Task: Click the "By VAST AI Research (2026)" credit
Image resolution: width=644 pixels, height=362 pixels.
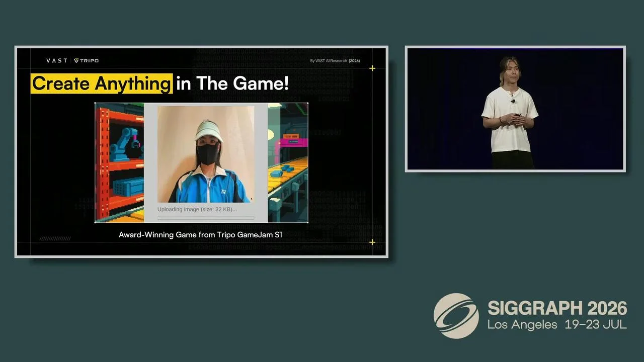Action: click(x=335, y=61)
